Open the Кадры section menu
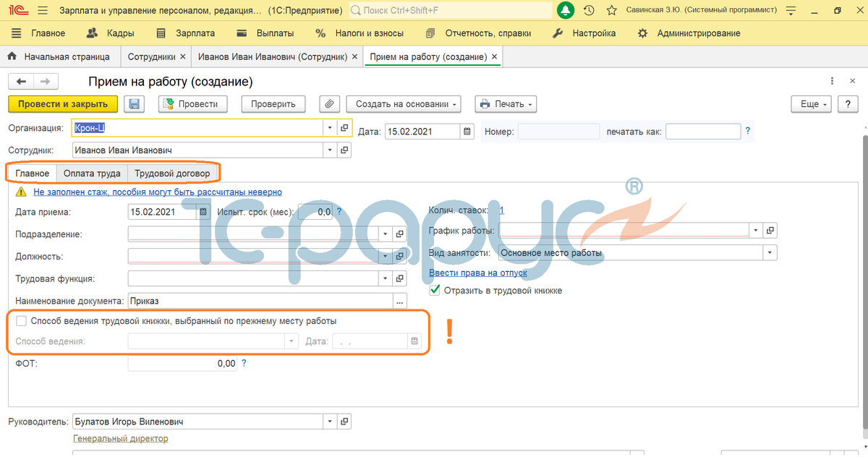The image size is (868, 462). (x=110, y=33)
